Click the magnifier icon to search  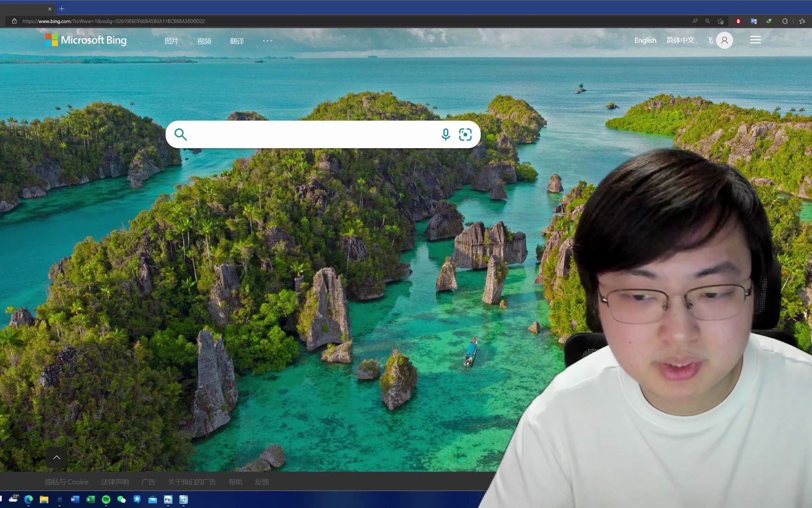tap(180, 135)
